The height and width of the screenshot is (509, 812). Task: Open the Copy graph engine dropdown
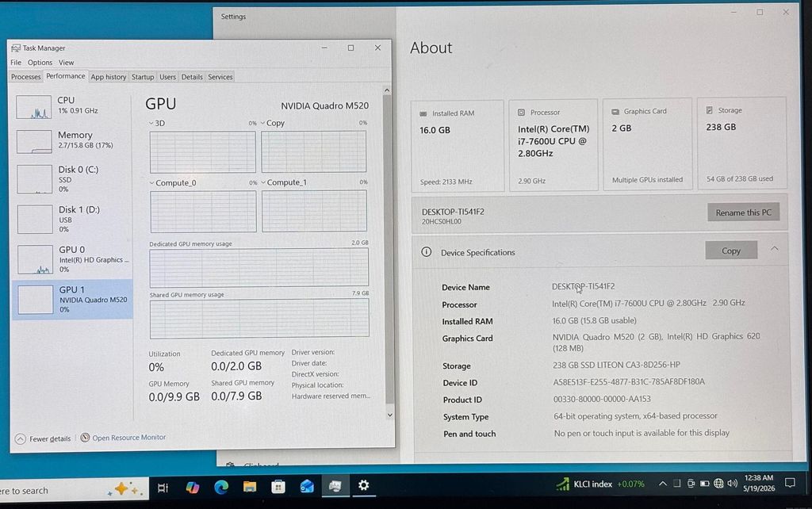coord(263,123)
